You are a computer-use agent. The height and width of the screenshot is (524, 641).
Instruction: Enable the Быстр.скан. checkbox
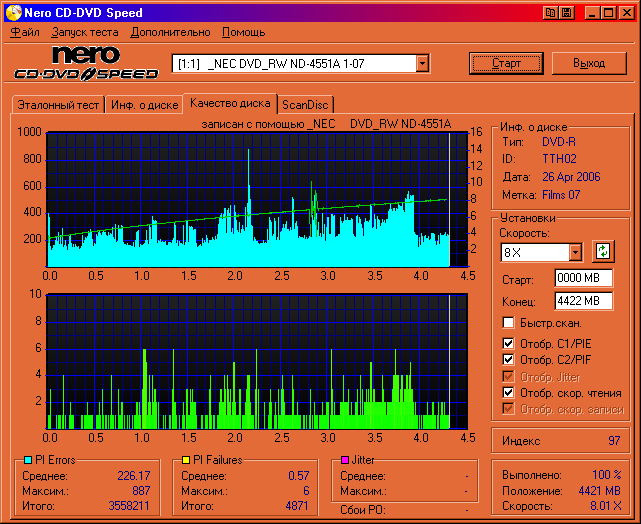click(508, 323)
